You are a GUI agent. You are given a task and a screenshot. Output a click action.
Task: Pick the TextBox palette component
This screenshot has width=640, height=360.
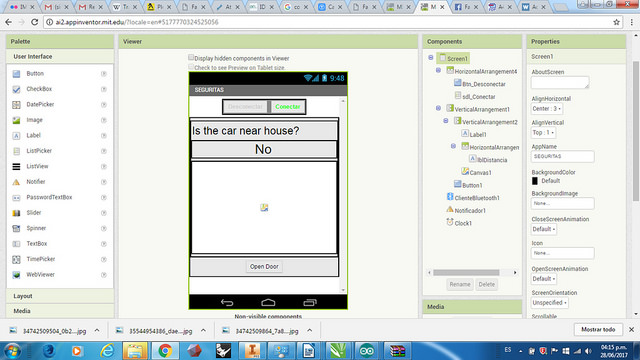pyautogui.click(x=37, y=244)
